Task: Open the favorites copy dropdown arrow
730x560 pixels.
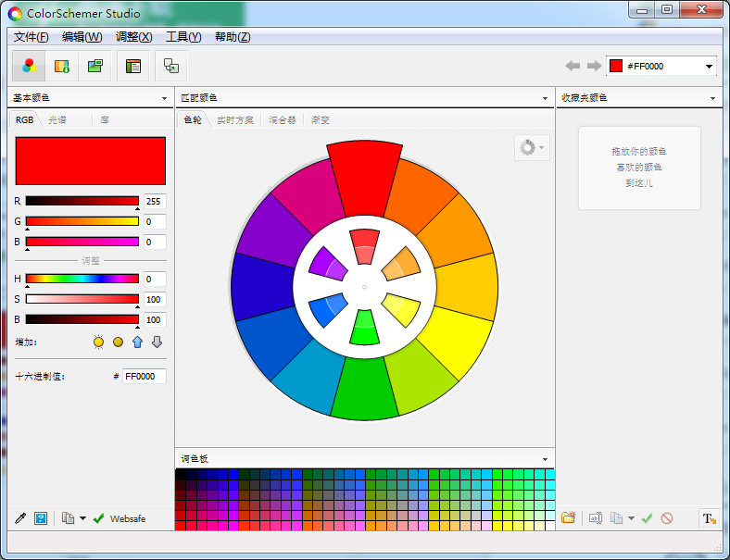Action: (x=631, y=517)
